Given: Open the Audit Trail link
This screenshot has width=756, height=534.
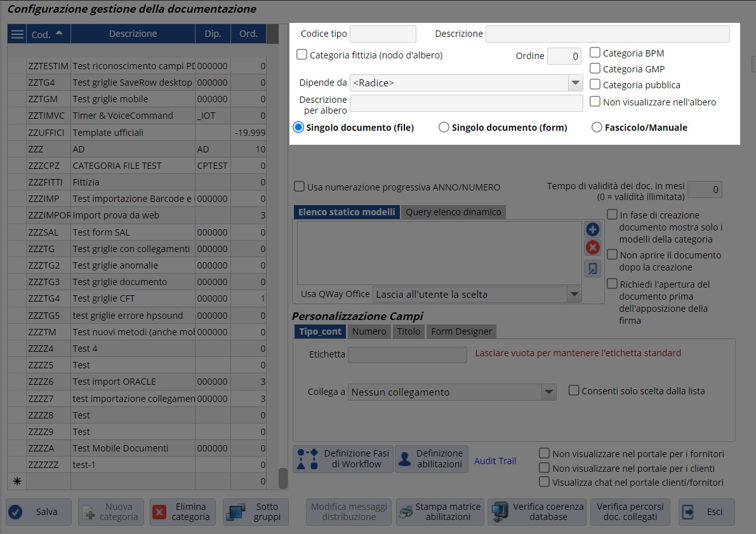Looking at the screenshot, I should 495,461.
